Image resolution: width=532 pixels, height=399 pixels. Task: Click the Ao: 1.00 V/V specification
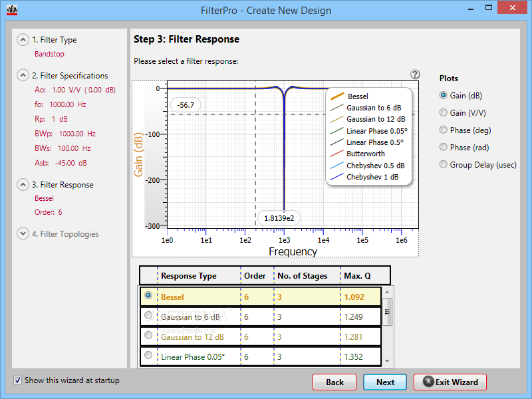pyautogui.click(x=75, y=90)
